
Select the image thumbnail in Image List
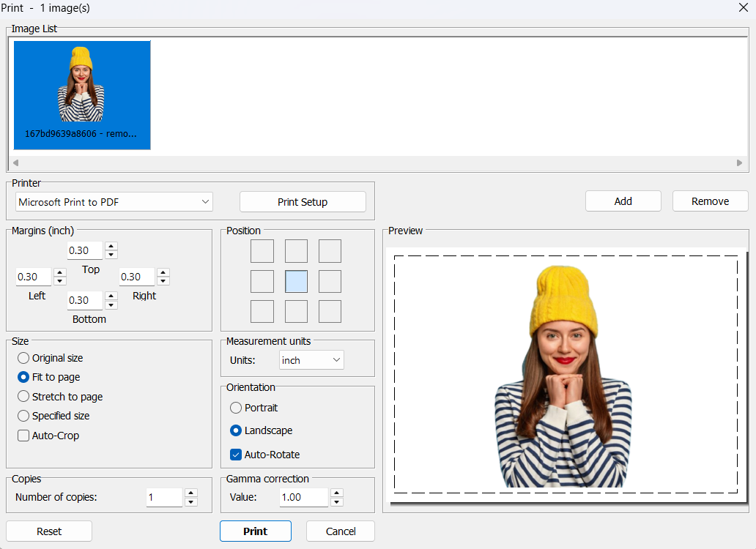(82, 95)
